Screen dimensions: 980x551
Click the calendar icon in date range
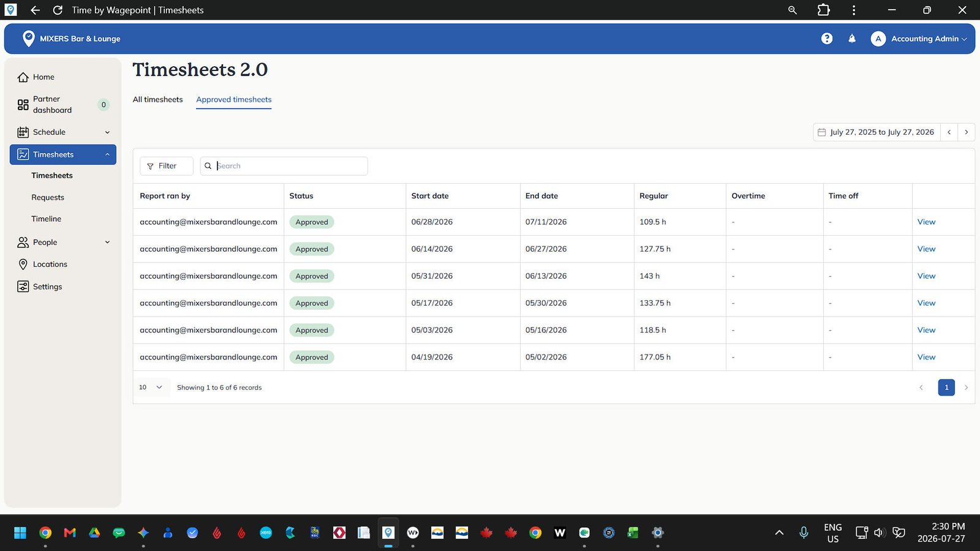822,132
